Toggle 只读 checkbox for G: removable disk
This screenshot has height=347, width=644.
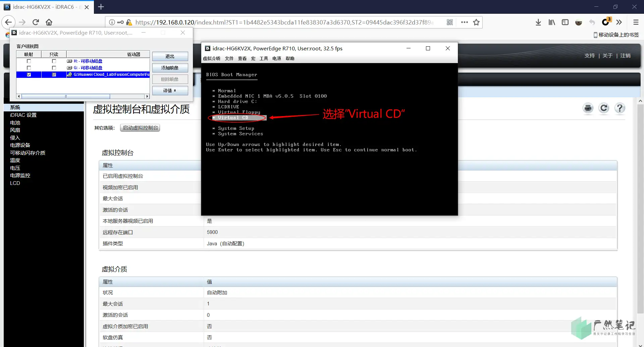(x=54, y=68)
